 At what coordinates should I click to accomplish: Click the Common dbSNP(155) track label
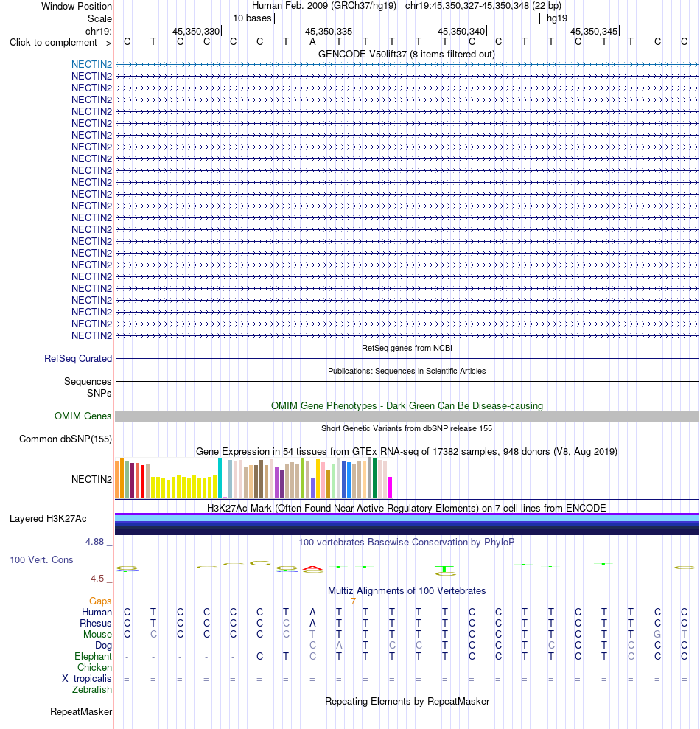[x=66, y=439]
